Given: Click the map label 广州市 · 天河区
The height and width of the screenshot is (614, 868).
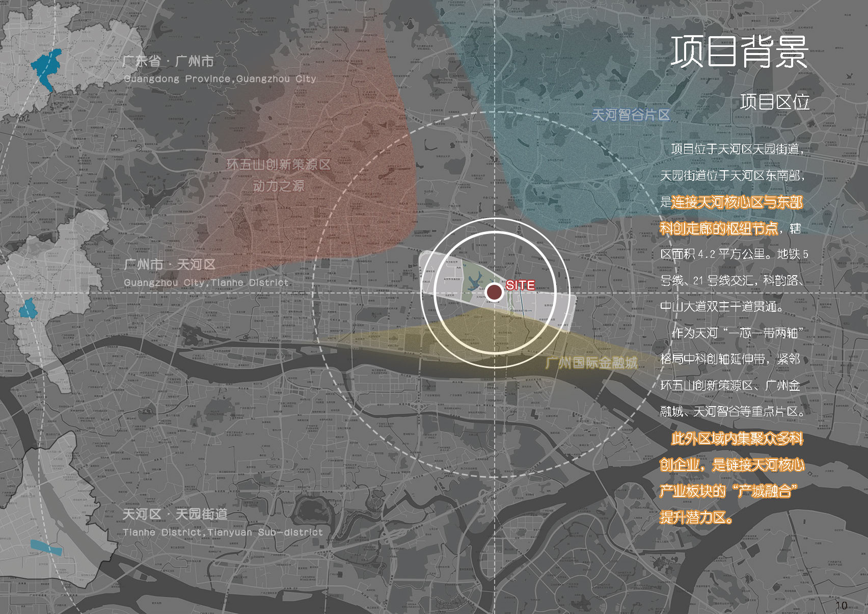Looking at the screenshot, I should [x=170, y=264].
